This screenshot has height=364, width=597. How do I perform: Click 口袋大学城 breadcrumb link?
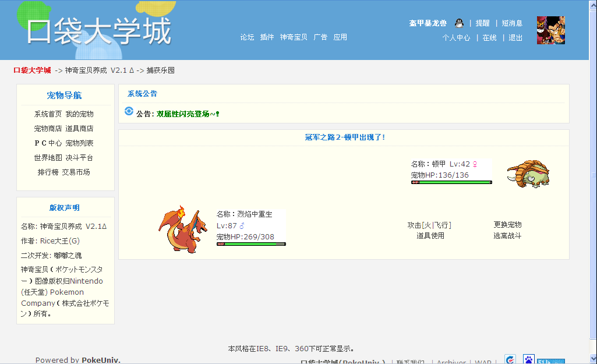[x=33, y=70]
